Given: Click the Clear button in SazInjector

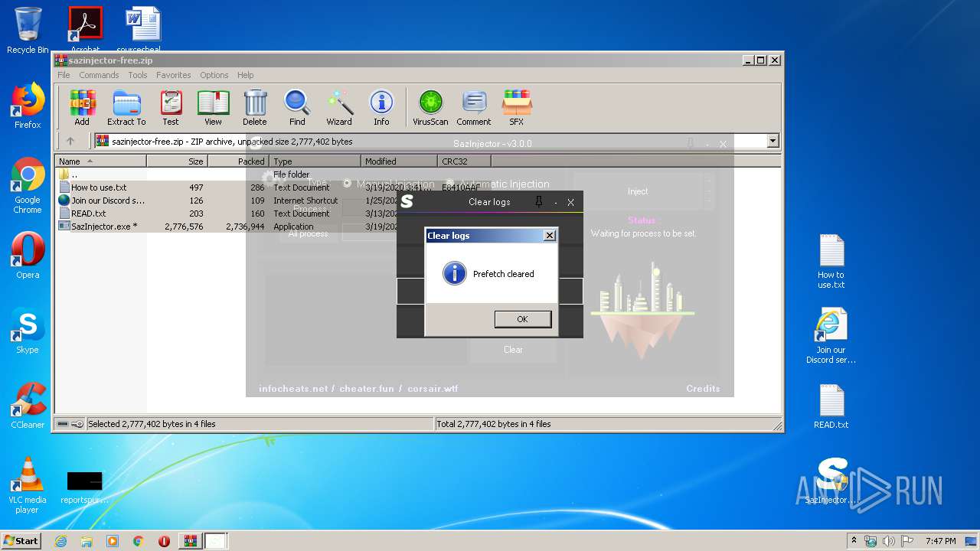Looking at the screenshot, I should click(x=513, y=350).
